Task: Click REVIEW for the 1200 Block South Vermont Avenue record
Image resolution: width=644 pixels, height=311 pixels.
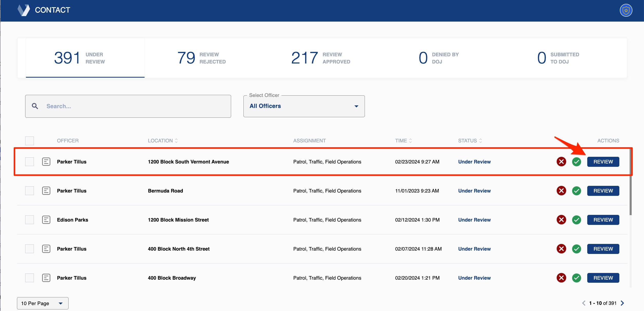Action: 603,162
